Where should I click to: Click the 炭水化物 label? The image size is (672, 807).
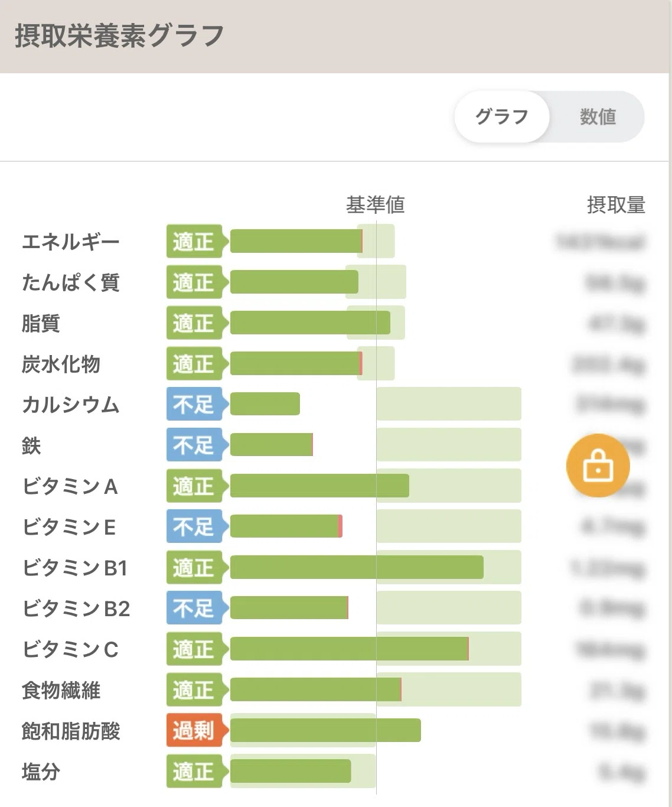coord(61,364)
